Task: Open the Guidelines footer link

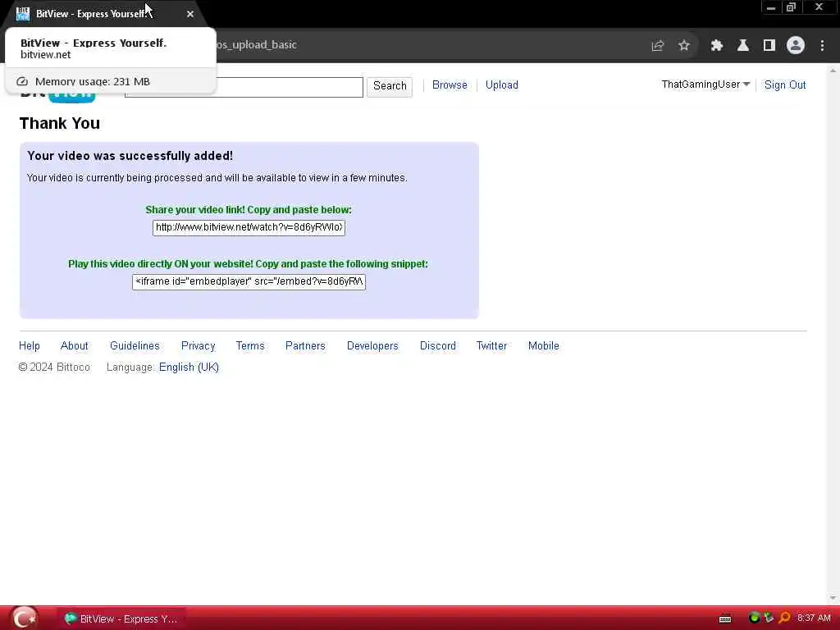Action: 135,345
